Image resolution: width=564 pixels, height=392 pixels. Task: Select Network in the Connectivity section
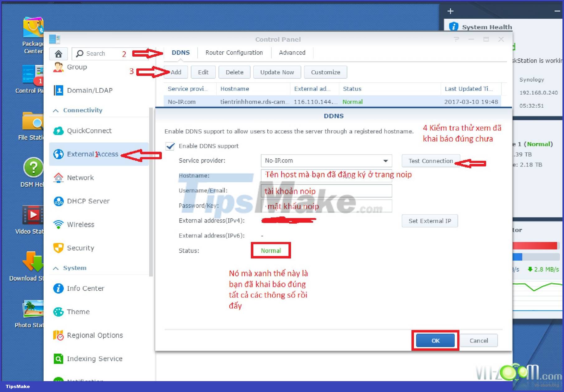coord(80,177)
